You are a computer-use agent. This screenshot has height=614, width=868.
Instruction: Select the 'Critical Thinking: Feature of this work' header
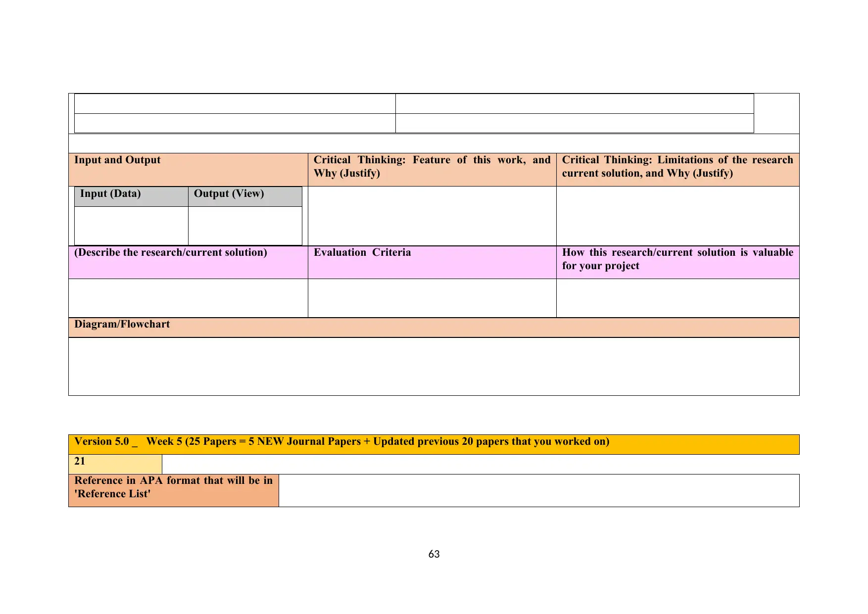pyautogui.click(x=432, y=170)
